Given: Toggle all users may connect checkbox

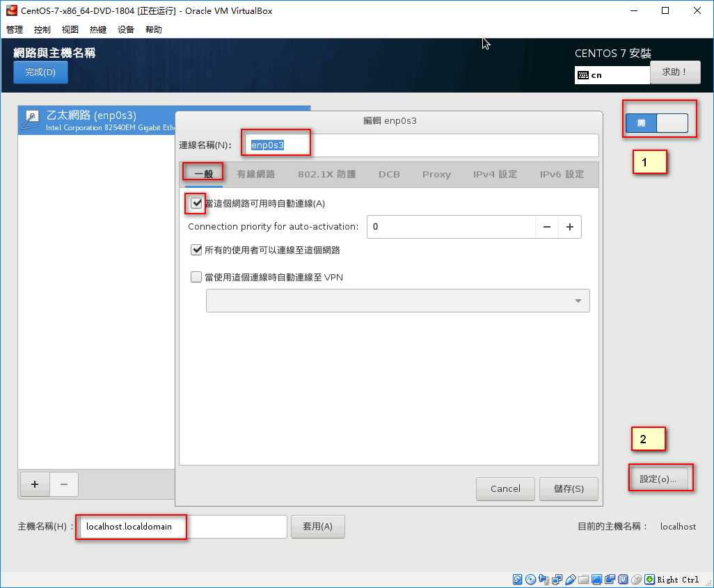Looking at the screenshot, I should (x=196, y=250).
